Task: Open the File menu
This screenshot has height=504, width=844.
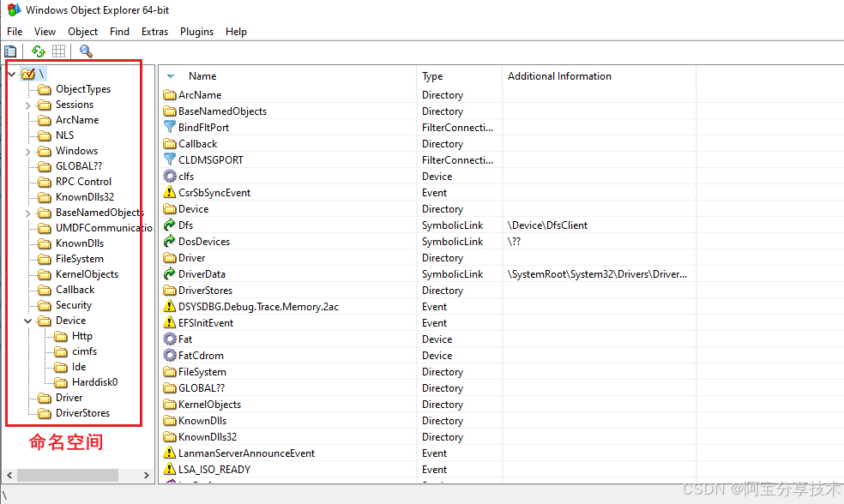Action: (x=15, y=32)
